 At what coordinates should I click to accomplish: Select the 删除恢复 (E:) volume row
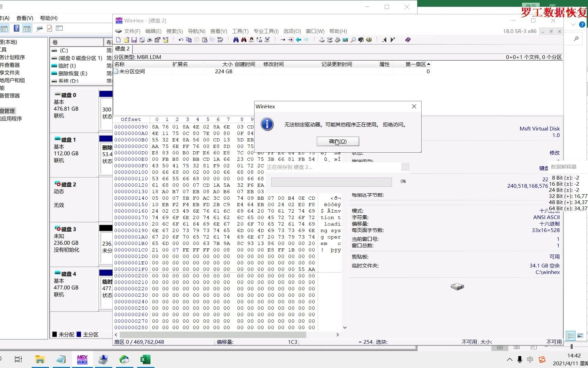[81, 73]
